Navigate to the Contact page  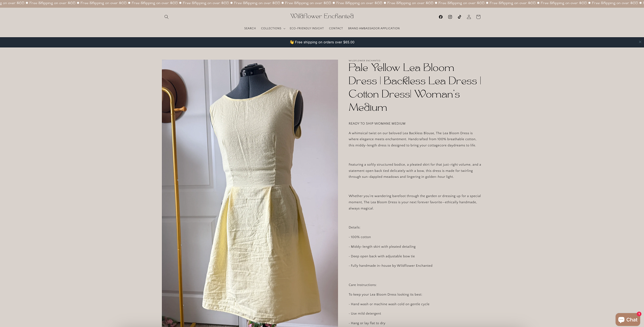pos(336,28)
